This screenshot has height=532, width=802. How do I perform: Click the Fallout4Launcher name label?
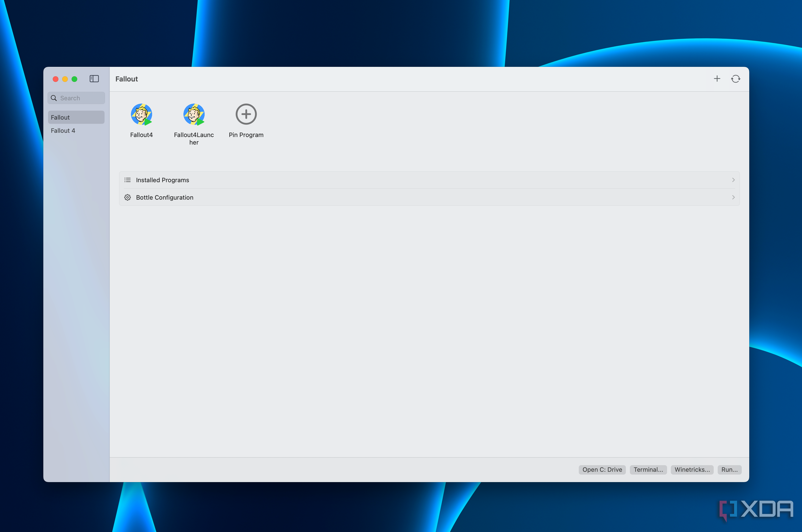pos(194,139)
